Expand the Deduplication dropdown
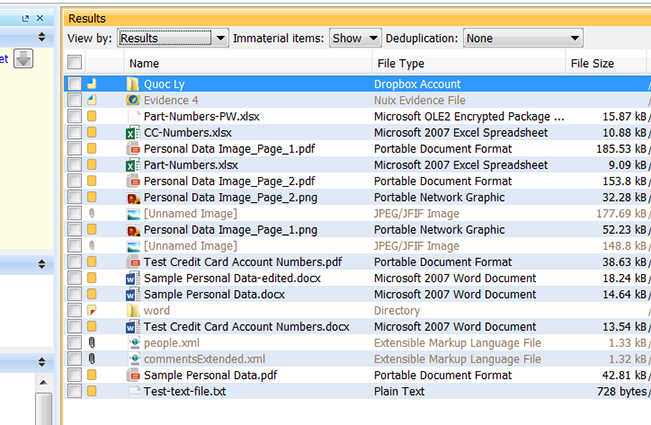The width and height of the screenshot is (651, 425). tap(522, 38)
